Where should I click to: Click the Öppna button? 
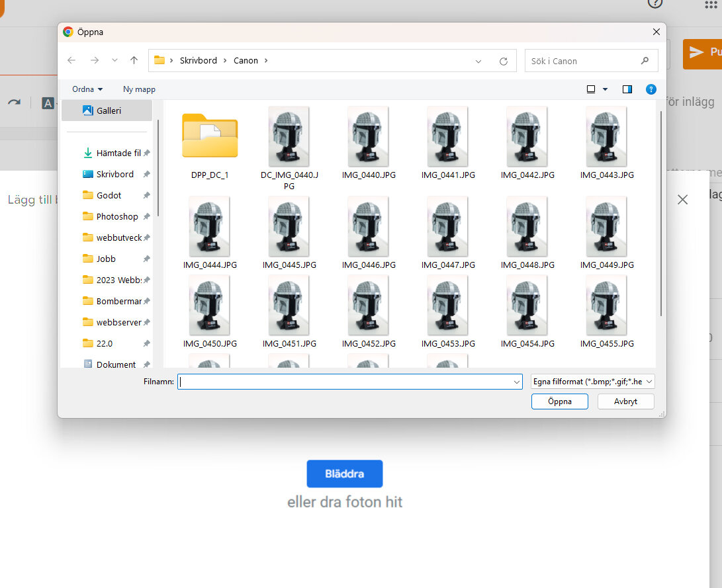point(559,401)
